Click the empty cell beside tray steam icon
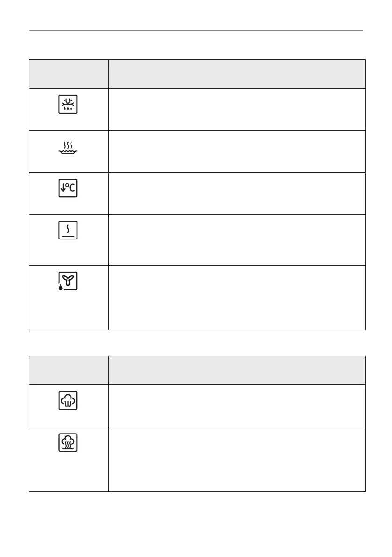Viewport: 392px width, 557px height. 237,459
